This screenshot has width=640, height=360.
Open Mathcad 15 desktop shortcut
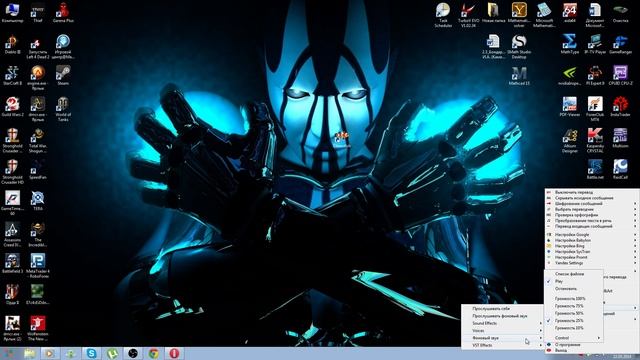[x=519, y=76]
